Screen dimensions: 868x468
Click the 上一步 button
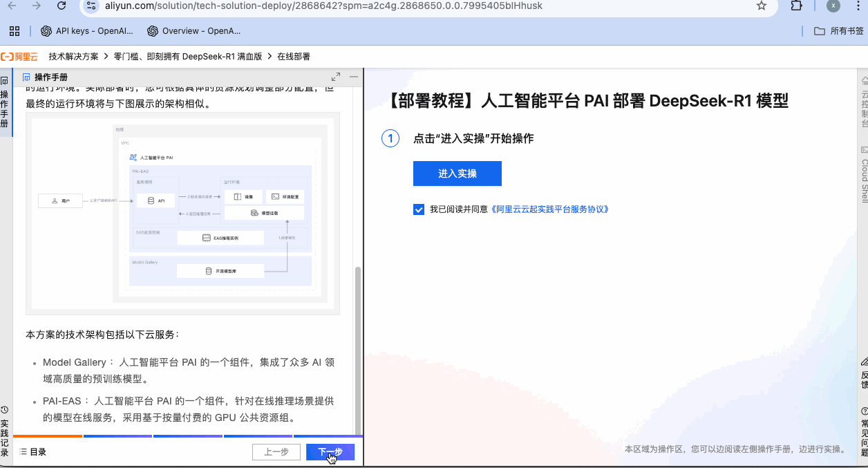[276, 452]
